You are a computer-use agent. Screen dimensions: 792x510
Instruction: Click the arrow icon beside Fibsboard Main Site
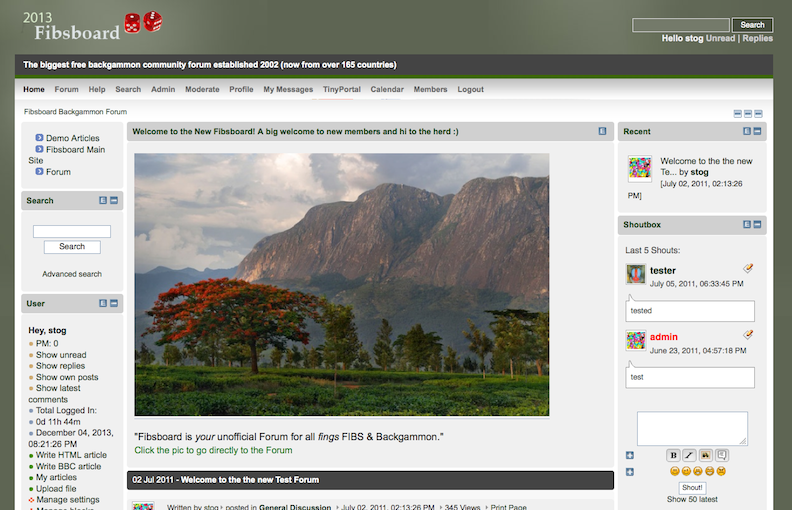pos(39,149)
